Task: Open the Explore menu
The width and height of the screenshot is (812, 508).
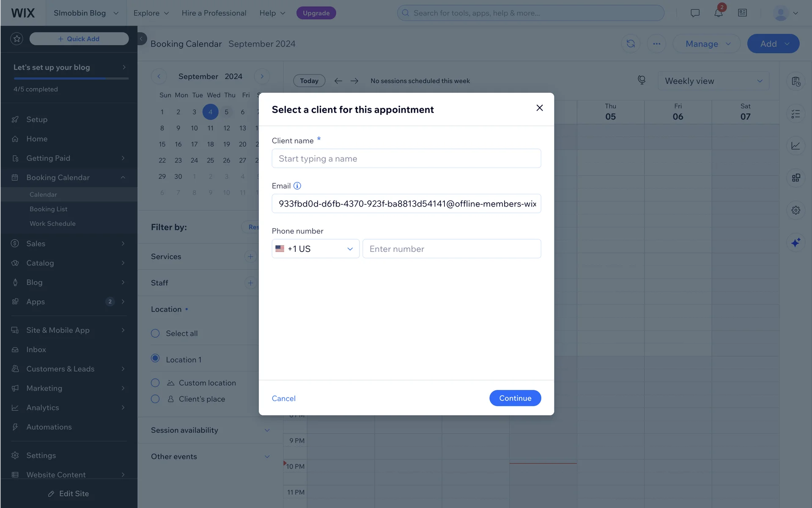Action: point(151,13)
